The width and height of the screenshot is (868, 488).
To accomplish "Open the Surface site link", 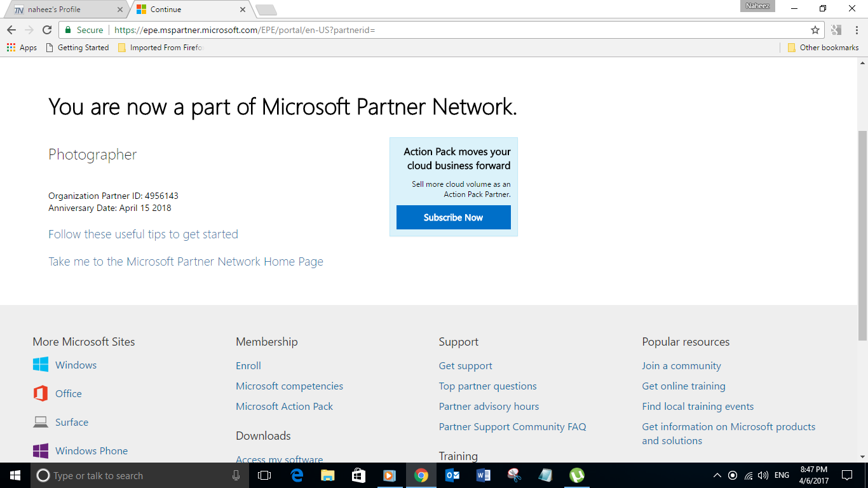I will pyautogui.click(x=72, y=423).
